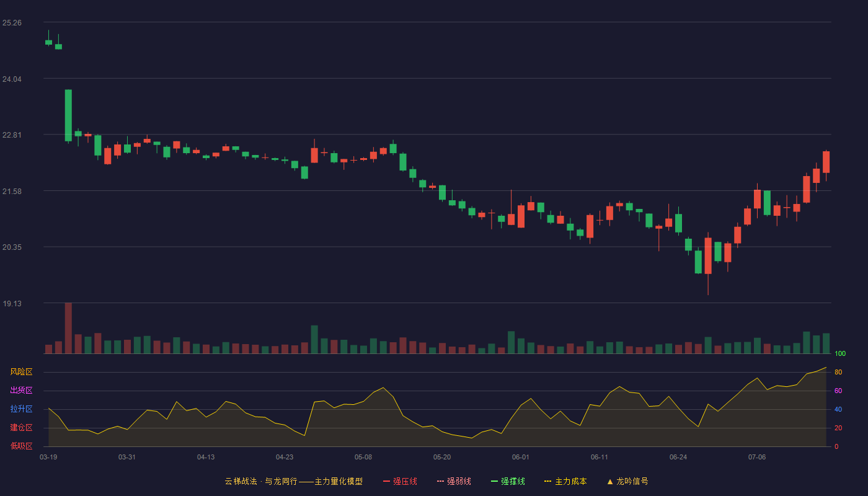Viewport: 868px width, 496px height.
Task: Select the 建仓区 zone label
Action: pyautogui.click(x=21, y=428)
